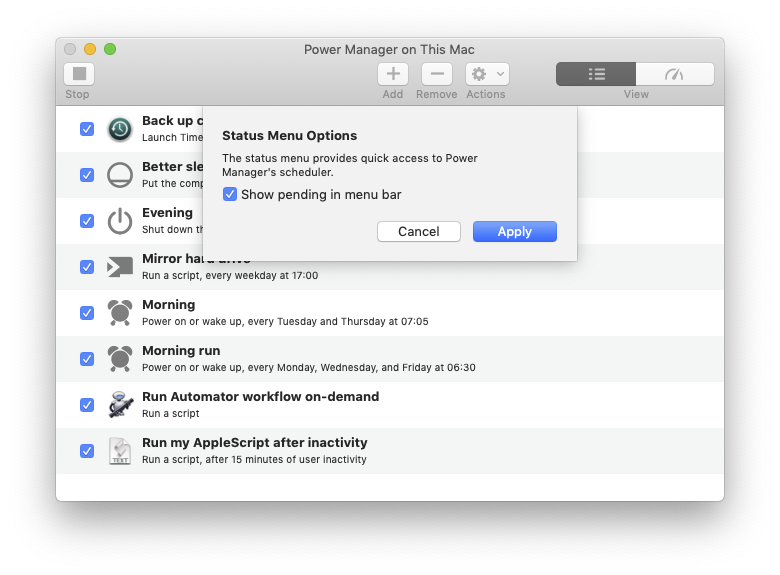Select Run my AppleScript after inactivity title

click(255, 443)
